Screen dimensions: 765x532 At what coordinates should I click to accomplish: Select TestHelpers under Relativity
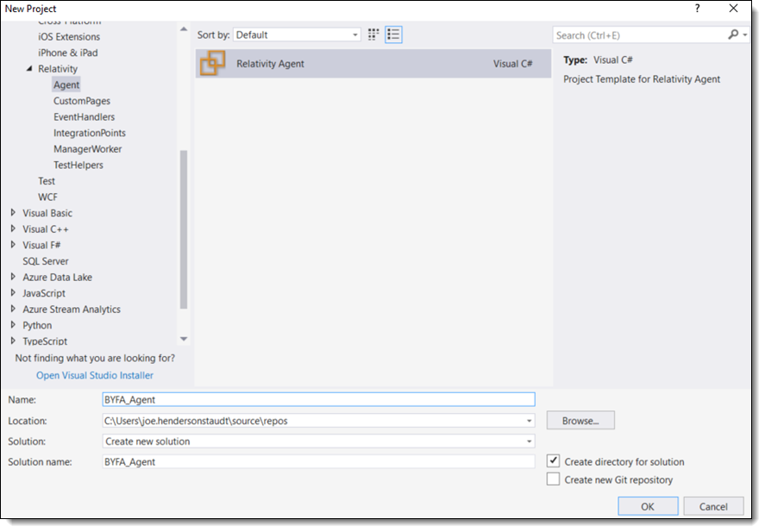78,166
